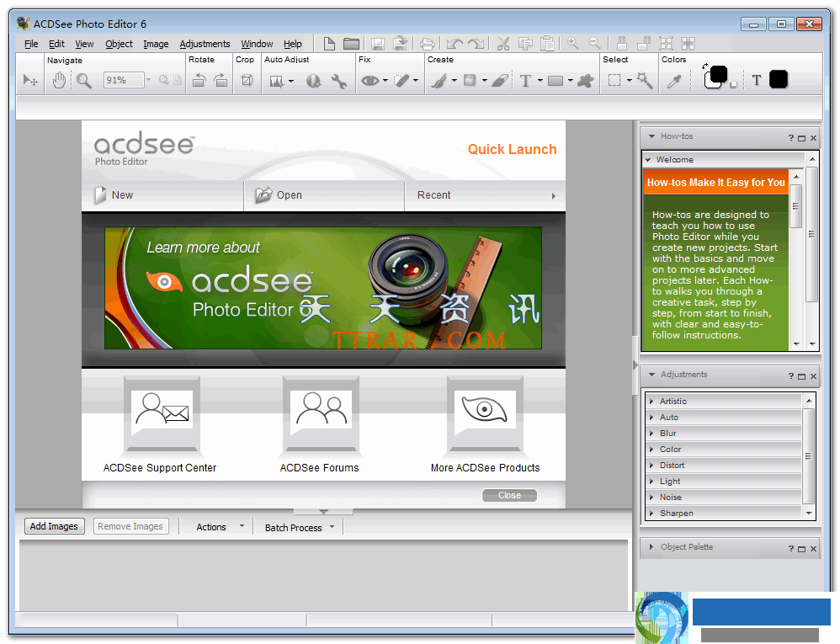
Task: Select the rectangular marquee tool
Action: 614,80
